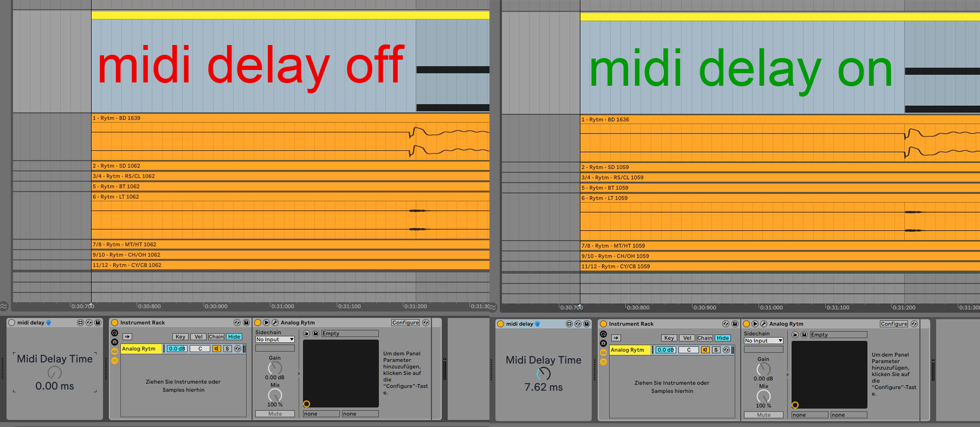This screenshot has height=427, width=980.
Task: Click hot-swap icon on right Instrument Rack
Action: 726,324
